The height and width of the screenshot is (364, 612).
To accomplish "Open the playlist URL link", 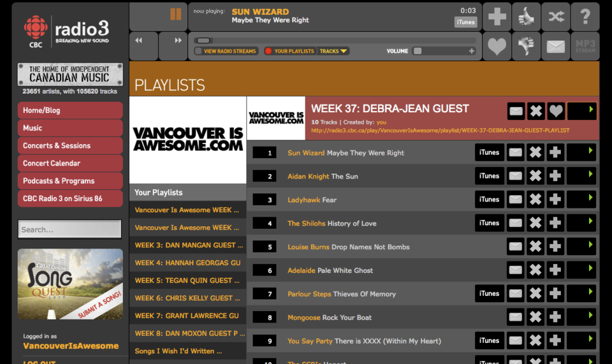I will [440, 130].
